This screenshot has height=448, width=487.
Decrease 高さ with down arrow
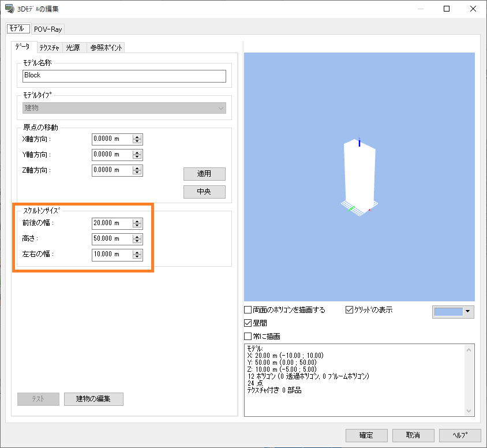click(x=137, y=241)
